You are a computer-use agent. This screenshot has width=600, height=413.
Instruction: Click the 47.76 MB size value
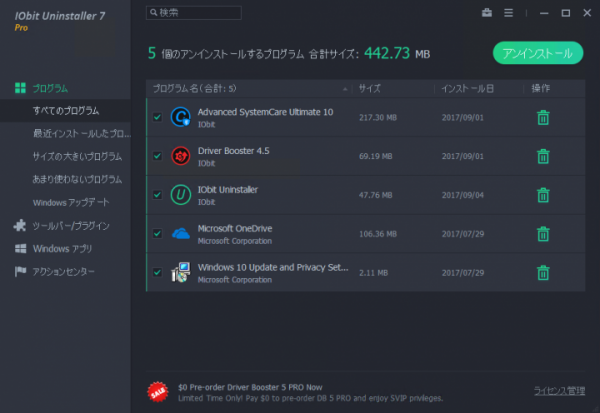click(x=375, y=195)
